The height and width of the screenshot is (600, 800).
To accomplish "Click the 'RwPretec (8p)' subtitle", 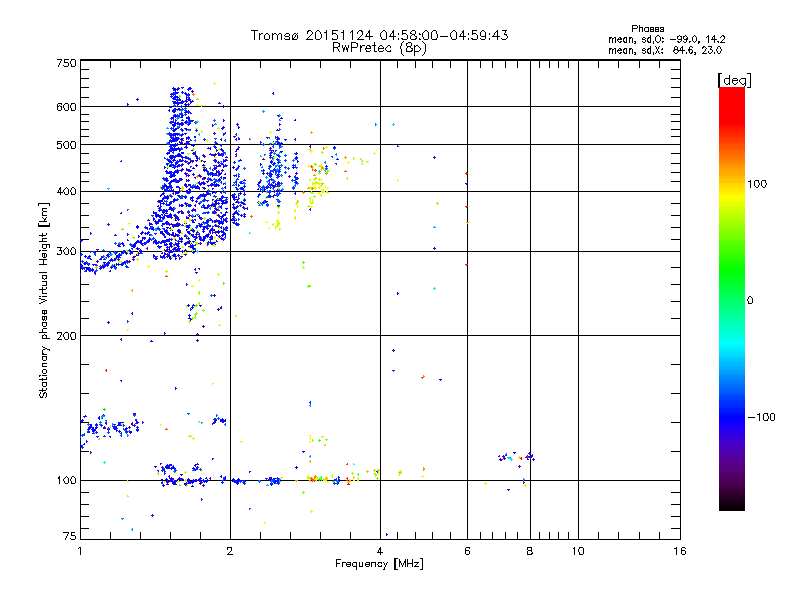I will point(379,48).
